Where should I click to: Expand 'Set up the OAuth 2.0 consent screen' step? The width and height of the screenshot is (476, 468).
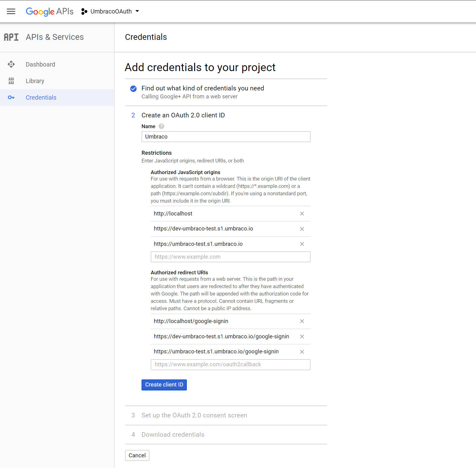(194, 415)
